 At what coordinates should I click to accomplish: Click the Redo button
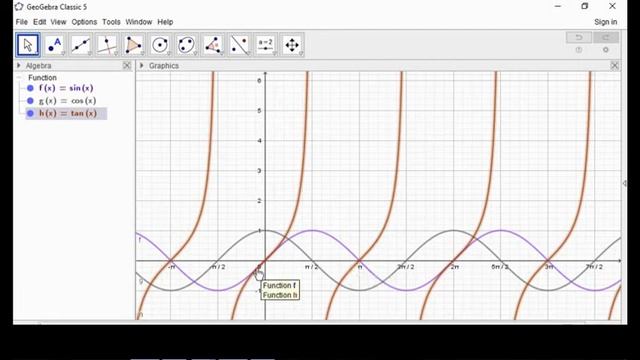(x=606, y=38)
